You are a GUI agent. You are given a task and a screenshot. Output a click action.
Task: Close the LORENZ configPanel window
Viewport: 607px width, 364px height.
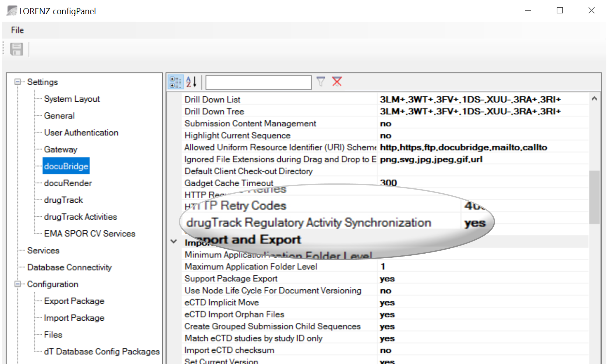(591, 11)
